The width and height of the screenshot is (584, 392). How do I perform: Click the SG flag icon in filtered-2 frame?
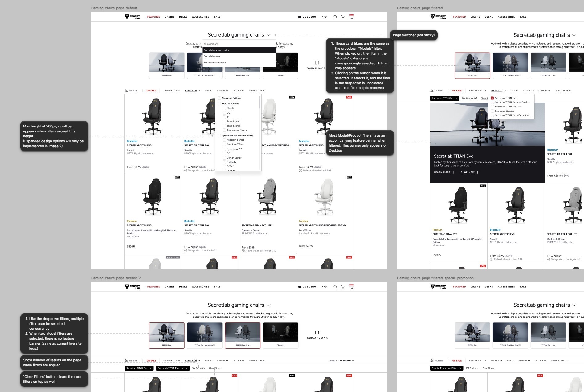pyautogui.click(x=352, y=287)
